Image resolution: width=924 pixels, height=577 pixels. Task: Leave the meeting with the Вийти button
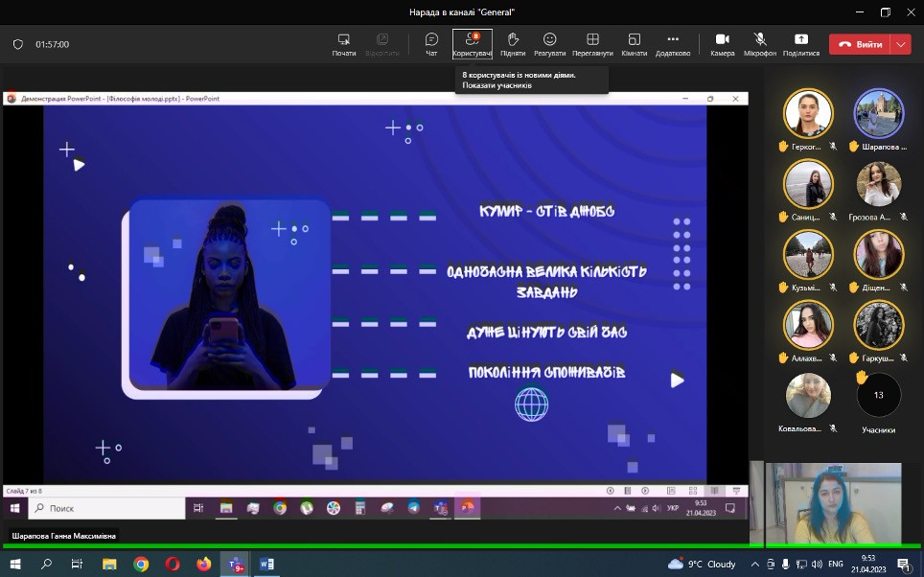pos(860,44)
